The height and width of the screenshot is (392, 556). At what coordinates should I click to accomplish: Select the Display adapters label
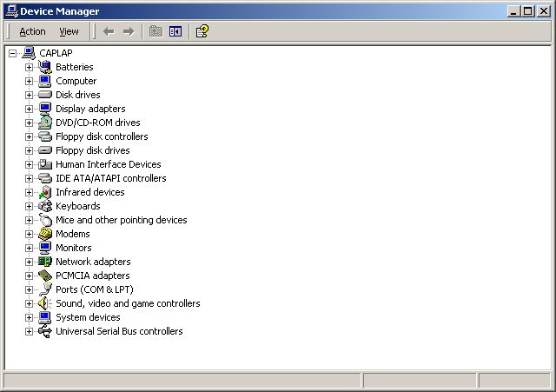90,109
